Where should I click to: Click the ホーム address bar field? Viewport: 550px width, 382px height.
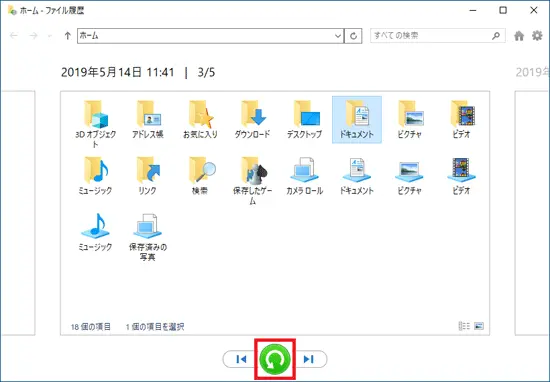pyautogui.click(x=205, y=36)
